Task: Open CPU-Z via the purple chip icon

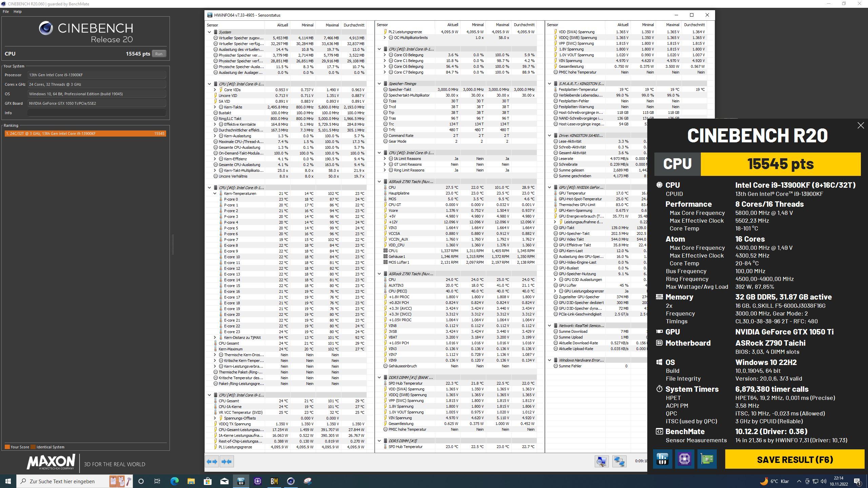Action: coord(685,459)
